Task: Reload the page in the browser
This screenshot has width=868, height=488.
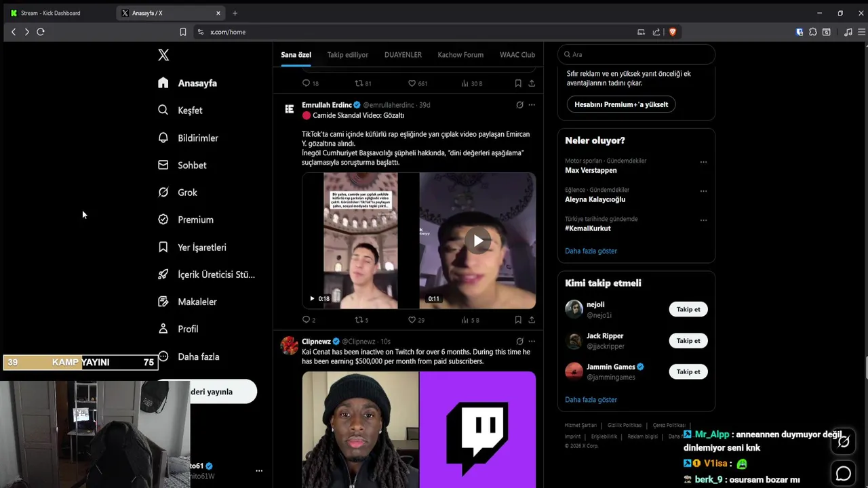Action: [41, 32]
